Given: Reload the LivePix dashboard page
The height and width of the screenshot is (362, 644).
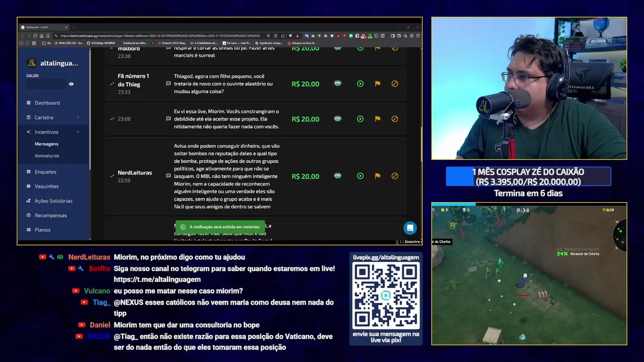Looking at the screenshot, I should click(x=35, y=36).
